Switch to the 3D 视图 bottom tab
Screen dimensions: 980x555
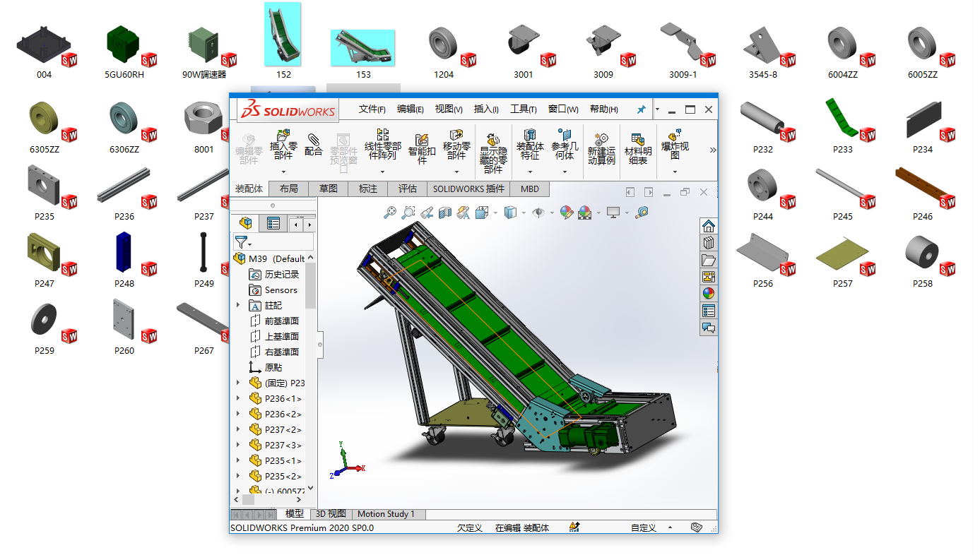[x=331, y=514]
